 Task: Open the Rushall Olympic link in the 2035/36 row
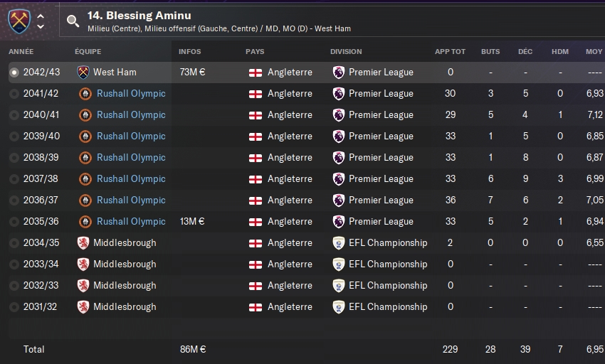tap(131, 221)
